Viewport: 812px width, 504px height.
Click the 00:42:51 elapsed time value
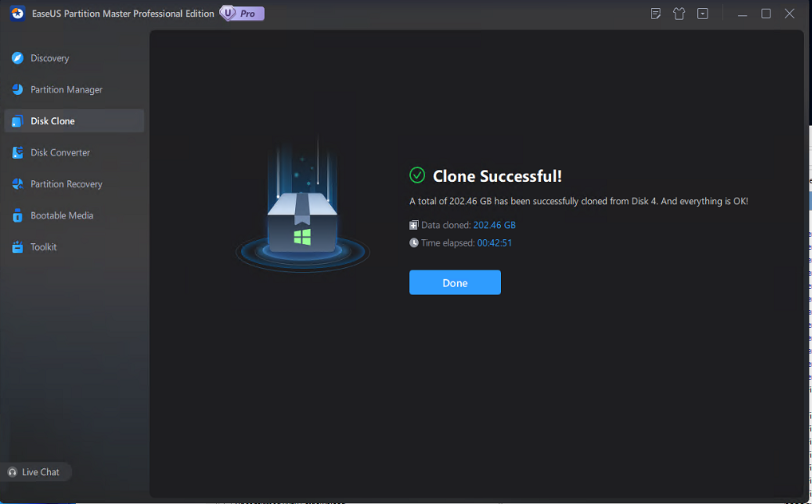coord(494,242)
